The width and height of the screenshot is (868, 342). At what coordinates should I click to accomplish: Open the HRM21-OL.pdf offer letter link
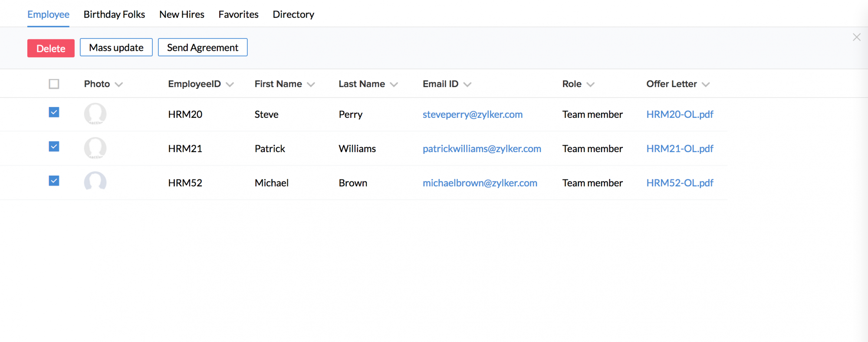point(680,149)
